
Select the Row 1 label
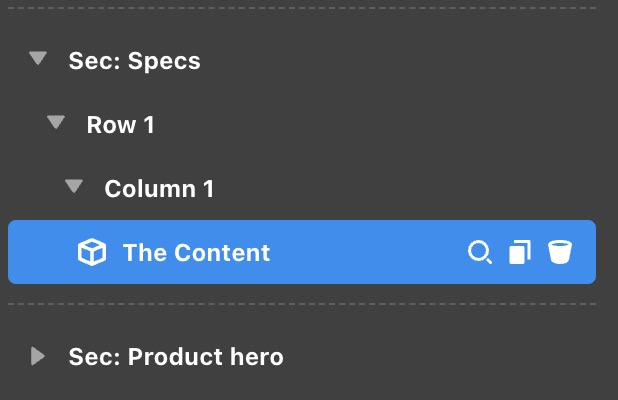click(120, 125)
